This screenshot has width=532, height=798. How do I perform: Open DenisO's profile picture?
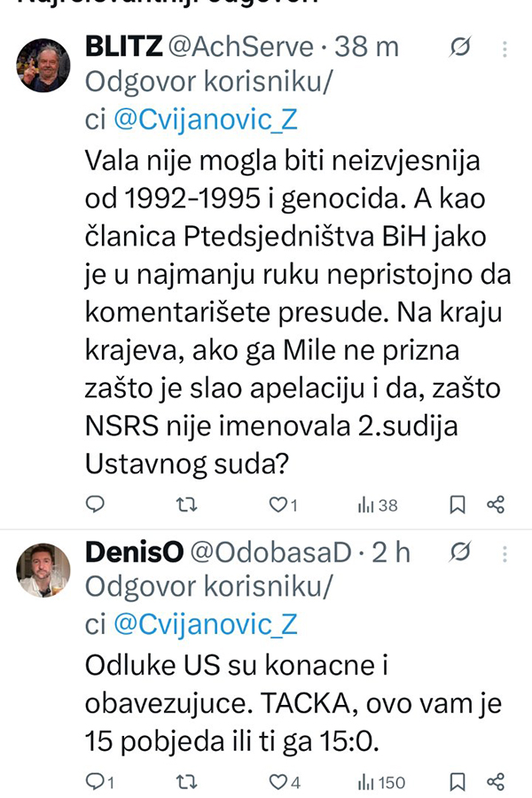coord(43,569)
